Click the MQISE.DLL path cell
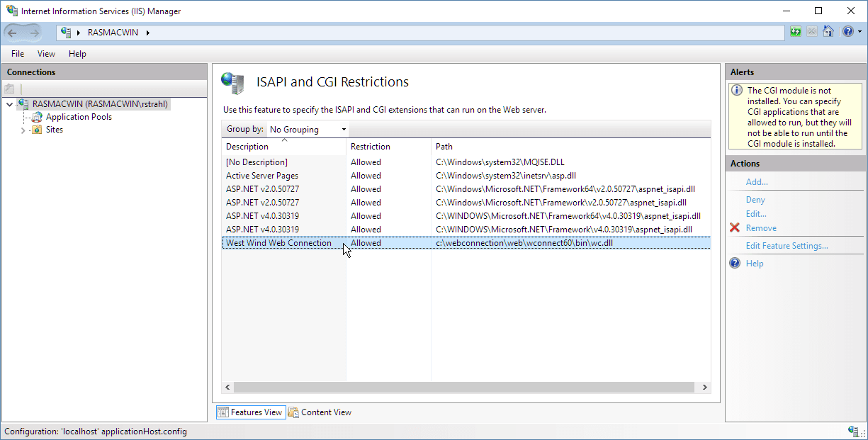868x440 pixels. tap(500, 162)
